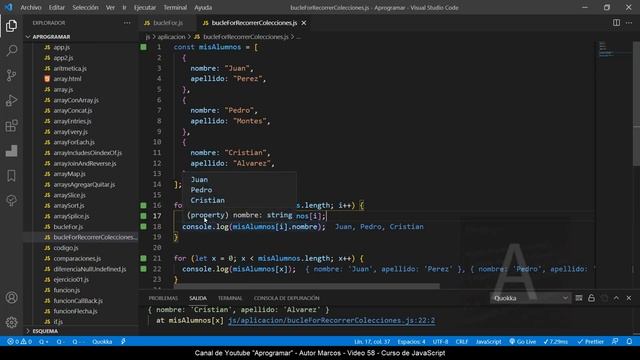Toggle output scroll lock icon
Screen dimensions: 640x360
591,298
